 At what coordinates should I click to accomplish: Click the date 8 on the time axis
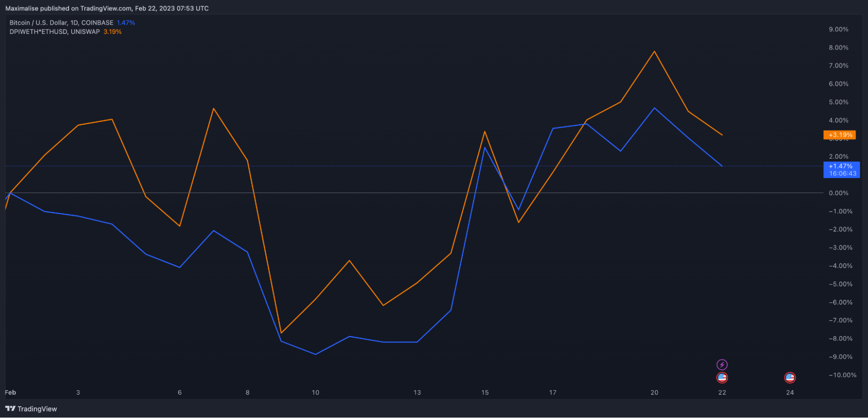(248, 392)
